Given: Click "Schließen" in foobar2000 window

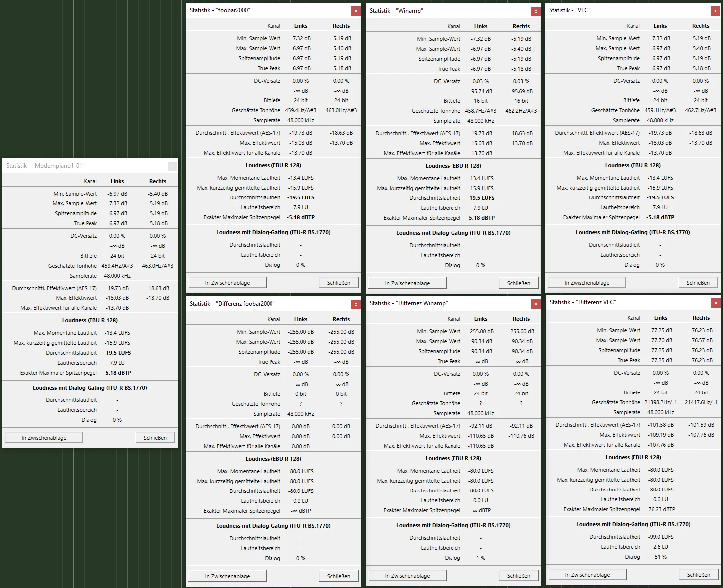Looking at the screenshot, I should click(339, 283).
